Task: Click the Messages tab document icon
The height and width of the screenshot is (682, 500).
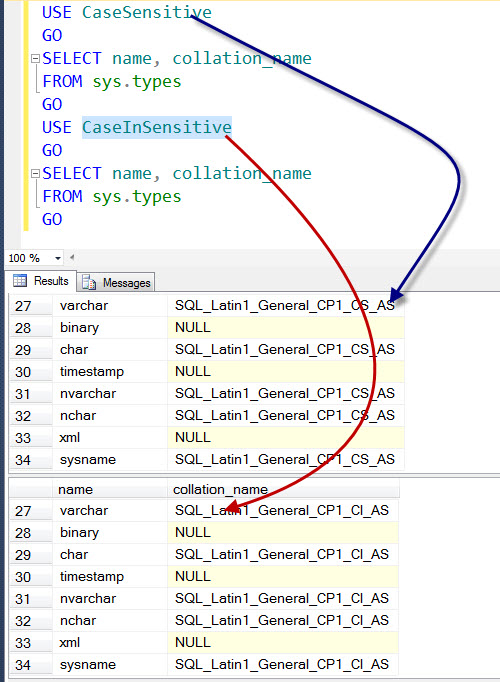Action: click(89, 282)
